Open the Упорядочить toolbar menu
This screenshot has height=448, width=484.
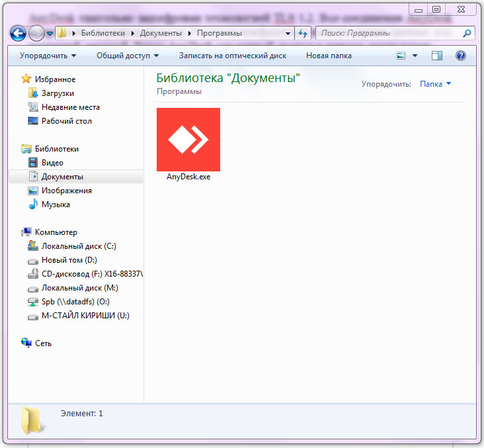(x=48, y=56)
